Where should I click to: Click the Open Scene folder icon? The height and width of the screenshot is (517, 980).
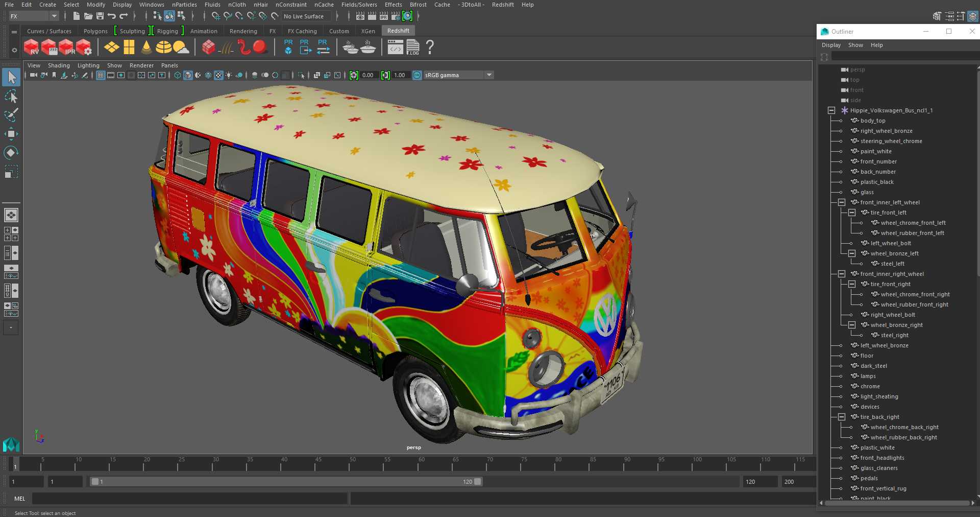point(88,16)
